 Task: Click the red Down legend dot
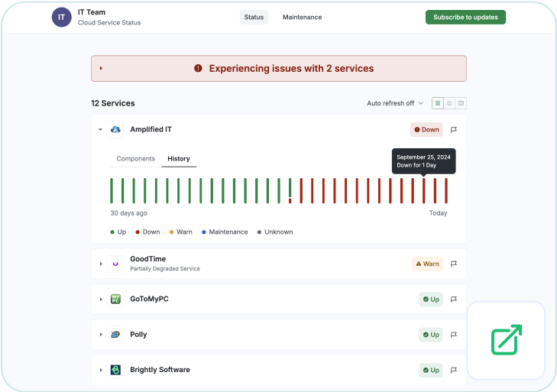coord(138,232)
